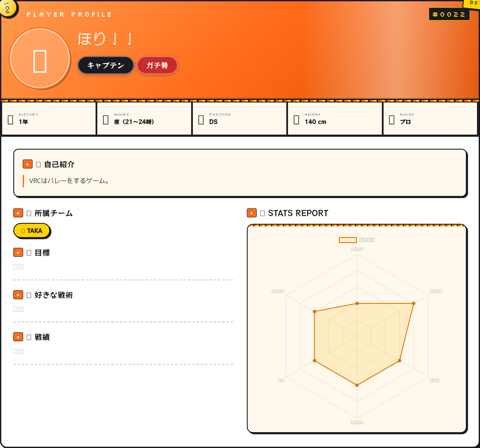Toggle the radar chart legend swatch
This screenshot has width=480, height=448.
coord(348,240)
